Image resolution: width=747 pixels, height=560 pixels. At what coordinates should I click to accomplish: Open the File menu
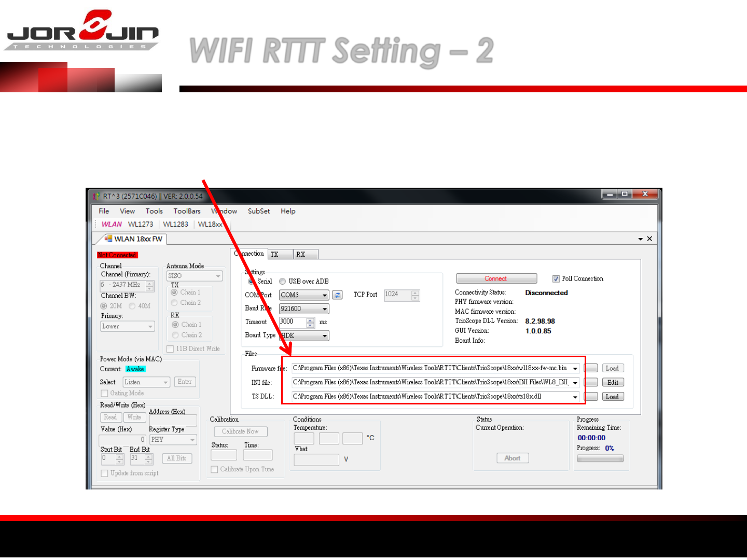point(104,211)
